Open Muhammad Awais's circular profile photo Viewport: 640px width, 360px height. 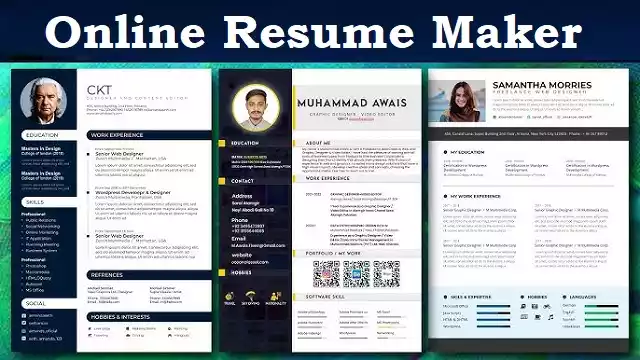click(256, 107)
